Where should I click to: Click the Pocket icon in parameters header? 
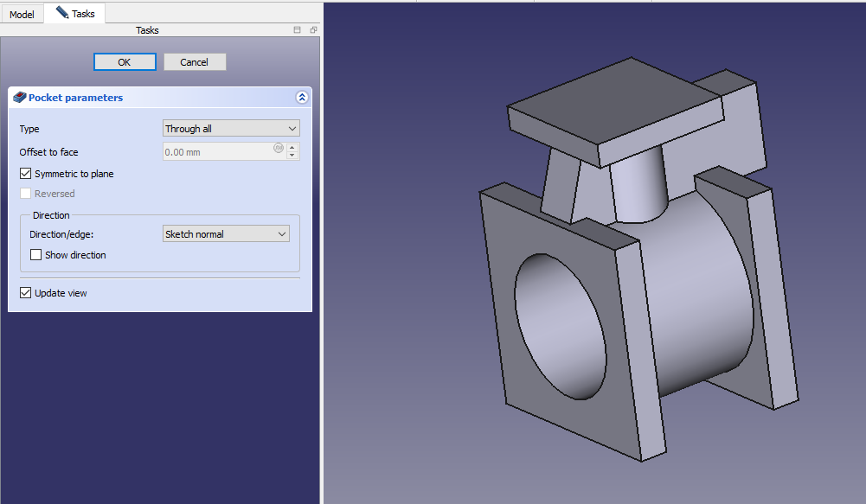click(x=20, y=98)
